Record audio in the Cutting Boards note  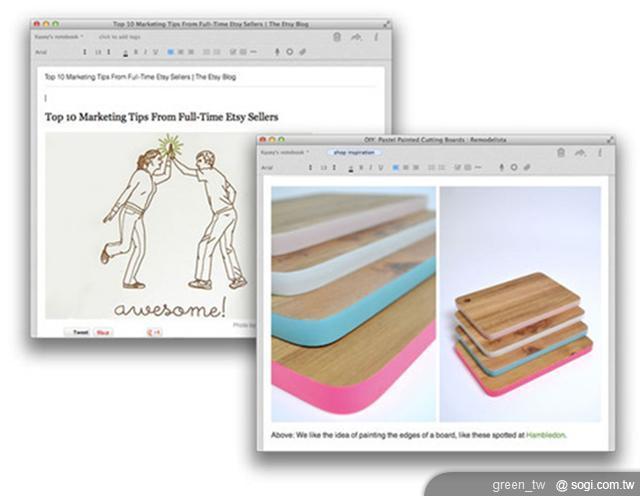point(502,167)
